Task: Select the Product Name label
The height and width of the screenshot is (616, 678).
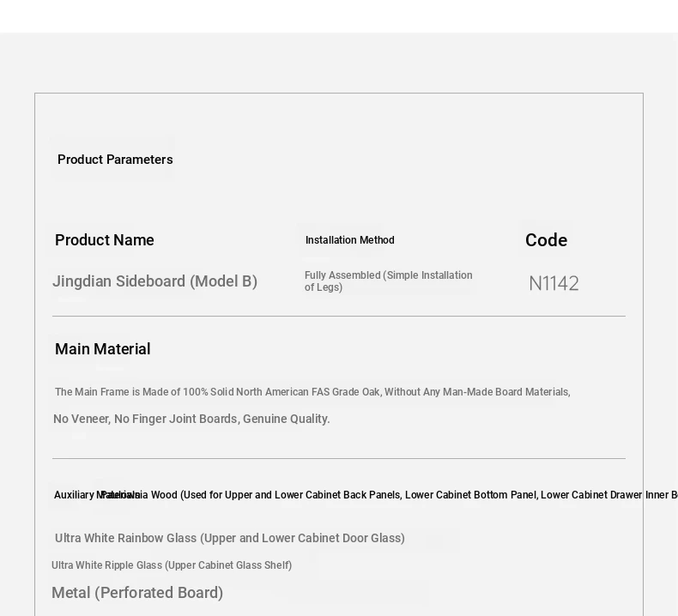Action: pyautogui.click(x=104, y=240)
